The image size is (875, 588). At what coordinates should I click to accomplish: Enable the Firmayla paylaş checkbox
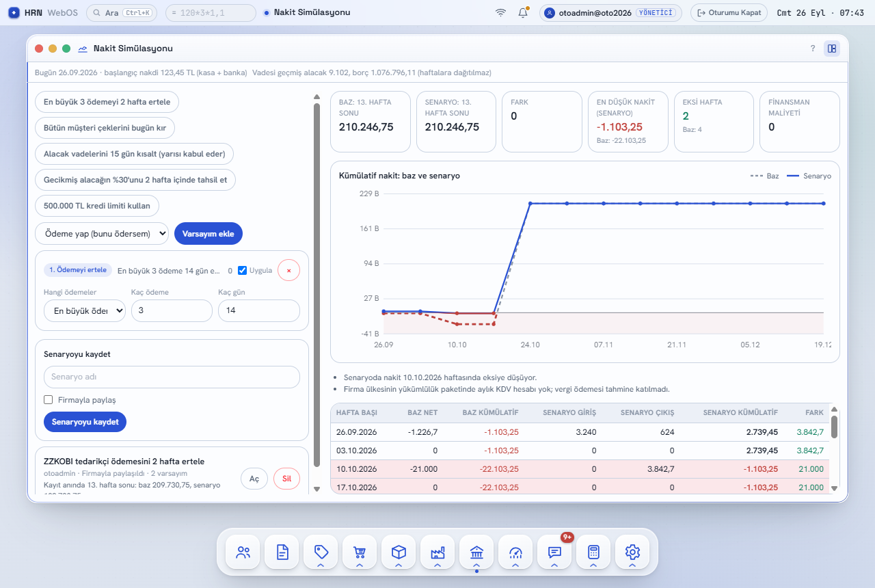pos(48,400)
